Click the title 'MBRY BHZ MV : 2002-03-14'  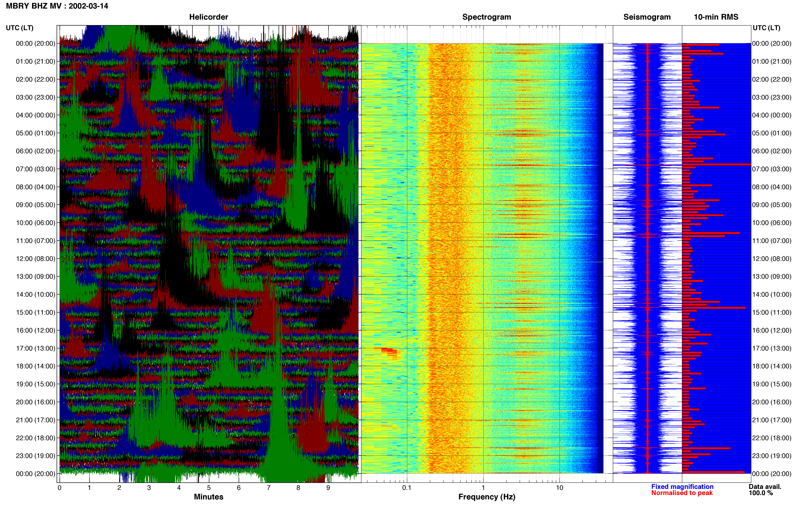(57, 6)
